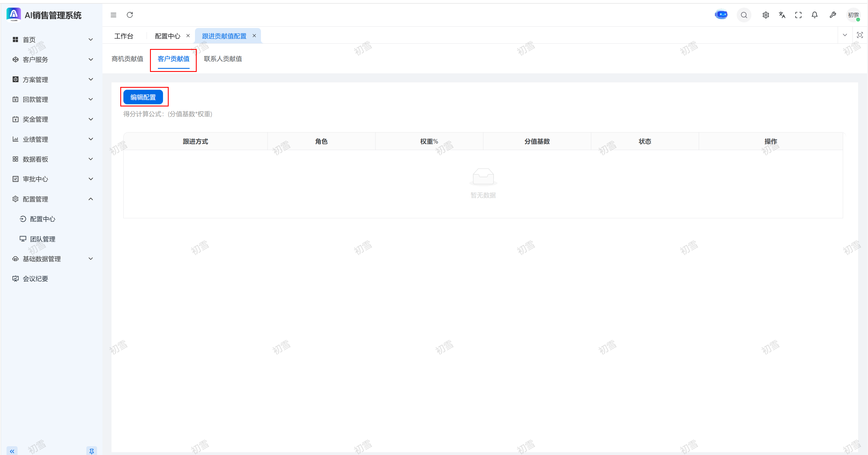The height and width of the screenshot is (455, 868).
Task: Open the tab list dropdown arrow
Action: [x=845, y=35]
